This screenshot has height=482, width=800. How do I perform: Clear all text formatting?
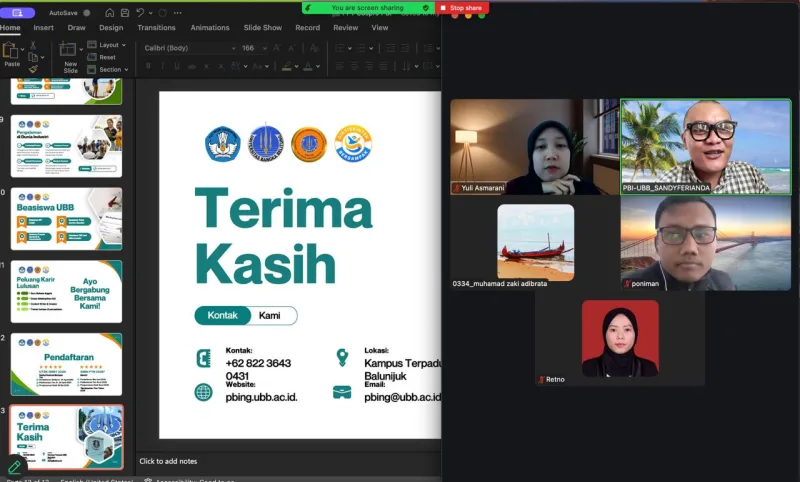(314, 48)
